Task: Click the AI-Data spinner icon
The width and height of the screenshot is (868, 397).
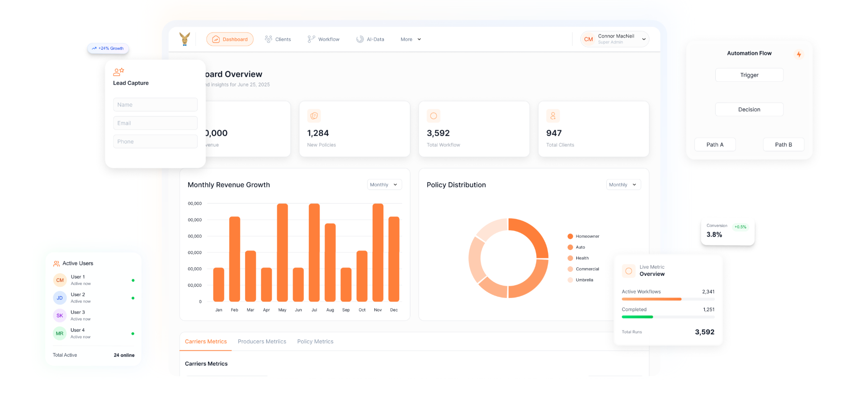Action: 360,39
